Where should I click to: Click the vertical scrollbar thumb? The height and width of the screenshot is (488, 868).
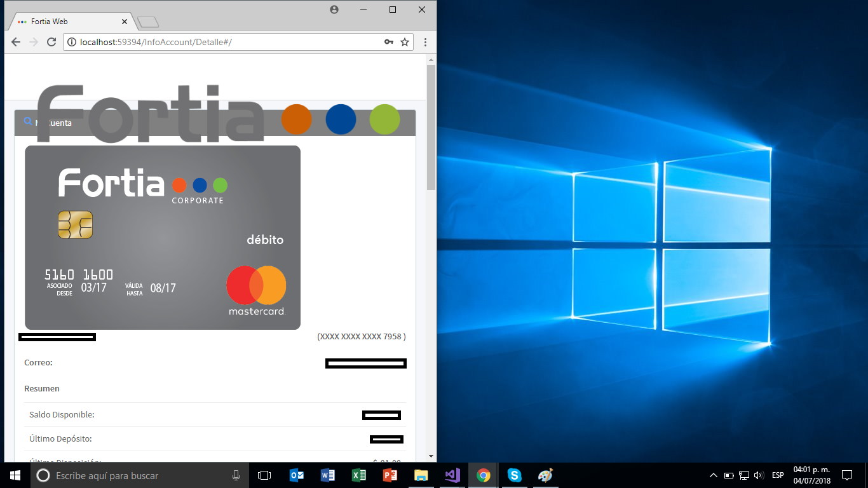tap(431, 127)
